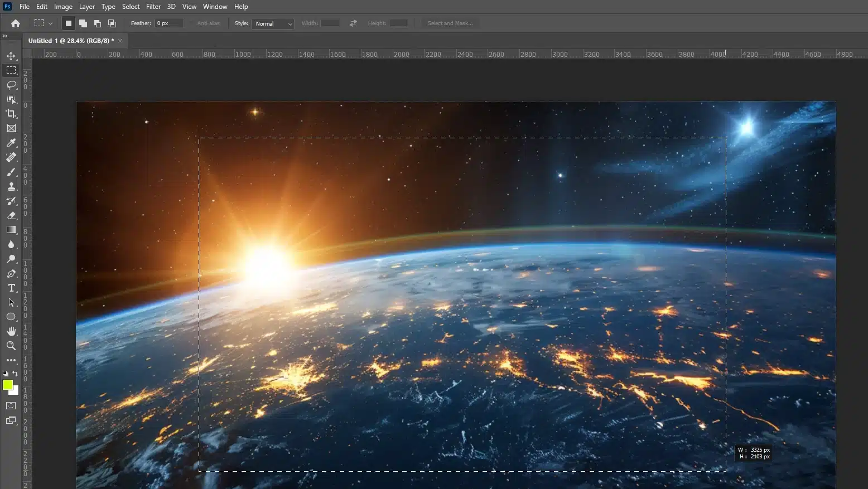Select the Ellipse shape tool
Image resolution: width=868 pixels, height=489 pixels.
[11, 317]
